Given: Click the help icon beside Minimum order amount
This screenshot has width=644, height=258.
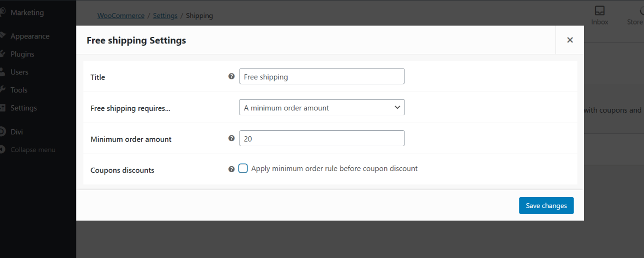Looking at the screenshot, I should 231,138.
